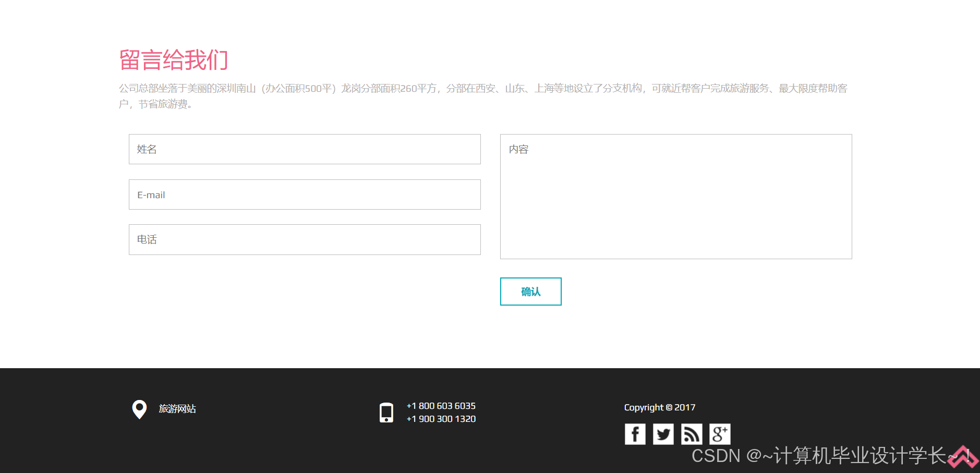This screenshot has width=980, height=473.
Task: Click the location pin icon beside 旅游网站
Action: [x=139, y=410]
